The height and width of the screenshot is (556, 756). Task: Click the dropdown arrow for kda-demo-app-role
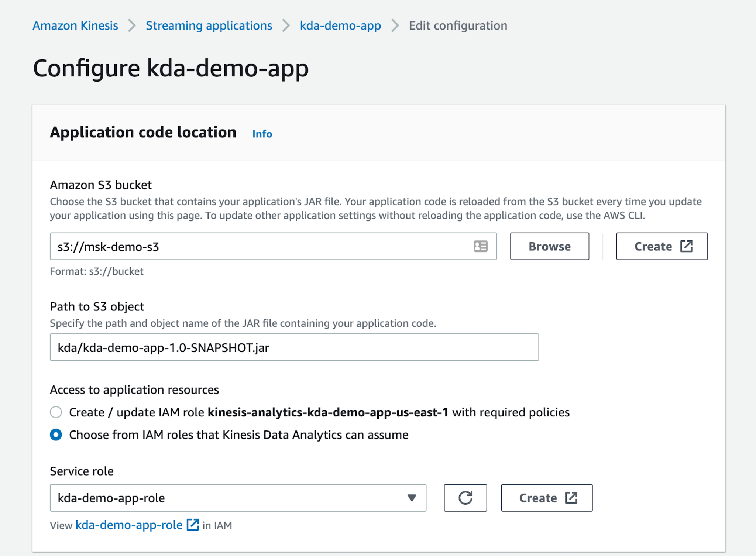[x=411, y=498]
